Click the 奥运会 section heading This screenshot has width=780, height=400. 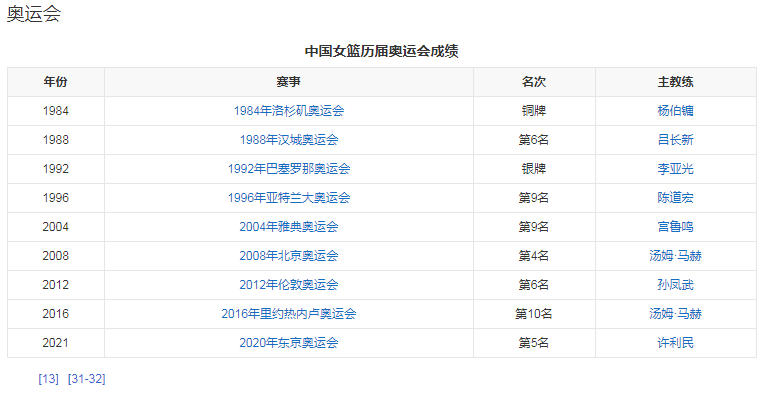coord(34,13)
